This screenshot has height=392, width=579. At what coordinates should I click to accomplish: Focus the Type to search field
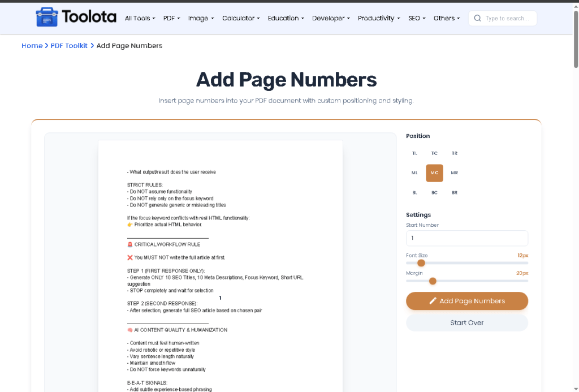coord(503,18)
